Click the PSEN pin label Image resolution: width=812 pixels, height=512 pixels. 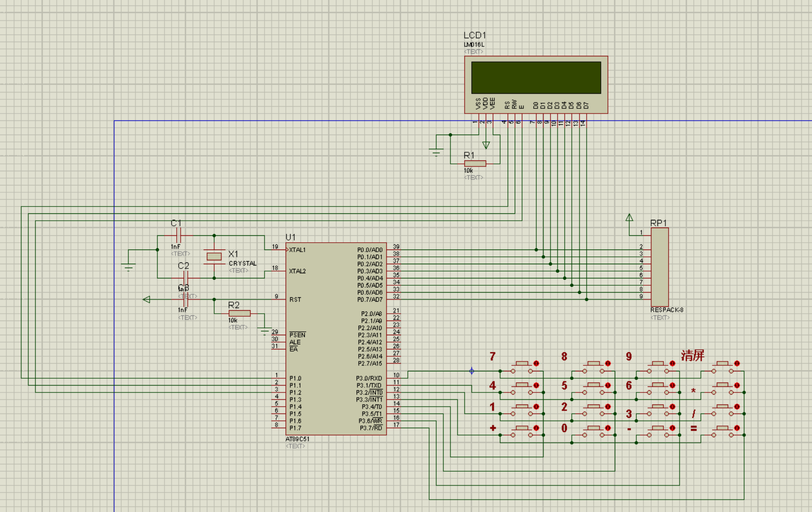[x=297, y=335]
